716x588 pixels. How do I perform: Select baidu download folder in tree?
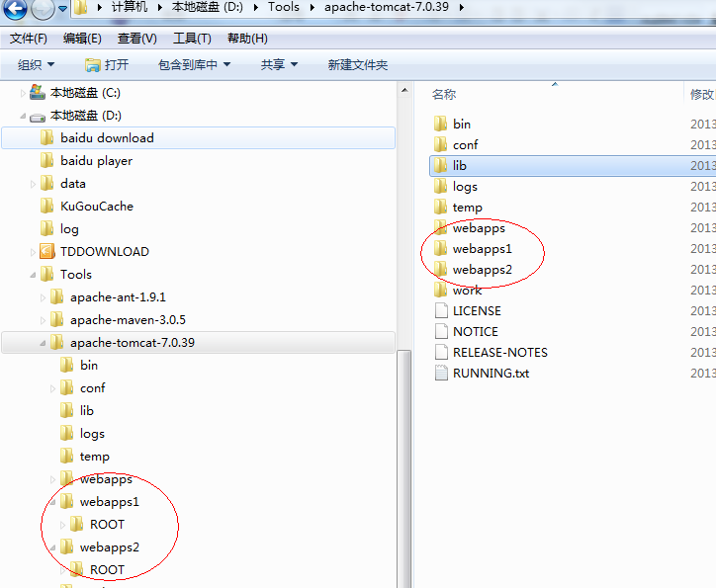click(x=198, y=137)
